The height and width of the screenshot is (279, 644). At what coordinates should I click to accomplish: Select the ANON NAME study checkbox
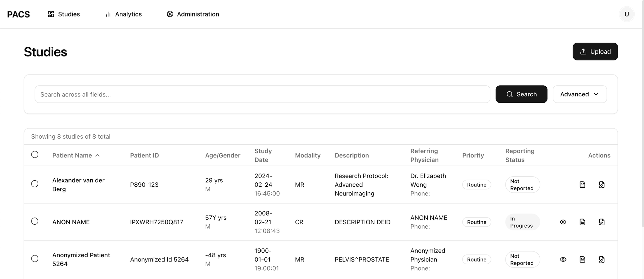35,221
